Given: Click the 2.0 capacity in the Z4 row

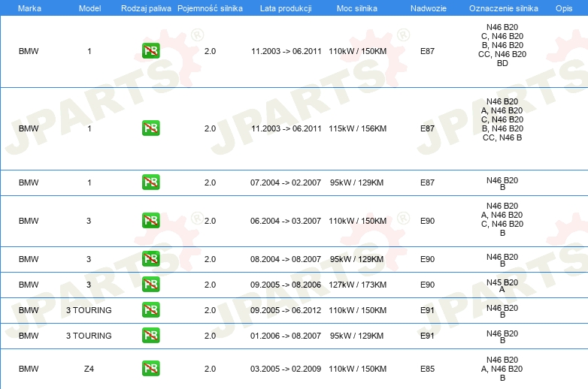Looking at the screenshot, I should [210, 369].
